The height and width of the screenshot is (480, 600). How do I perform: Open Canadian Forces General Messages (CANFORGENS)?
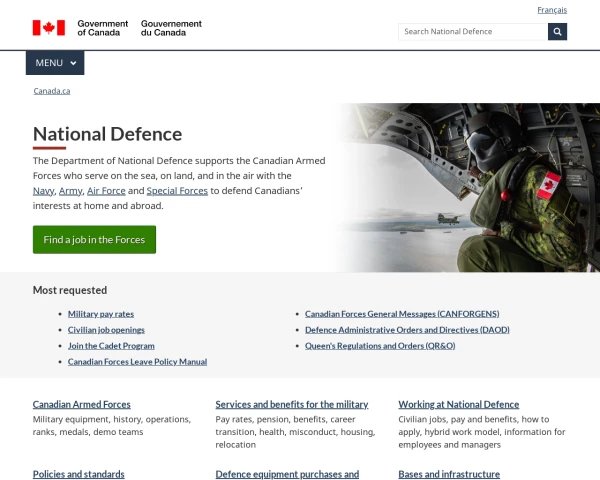click(402, 313)
